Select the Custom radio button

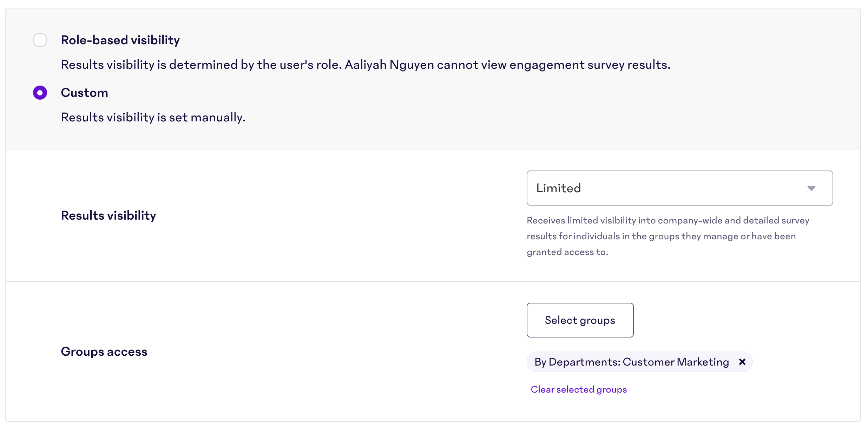tap(40, 93)
